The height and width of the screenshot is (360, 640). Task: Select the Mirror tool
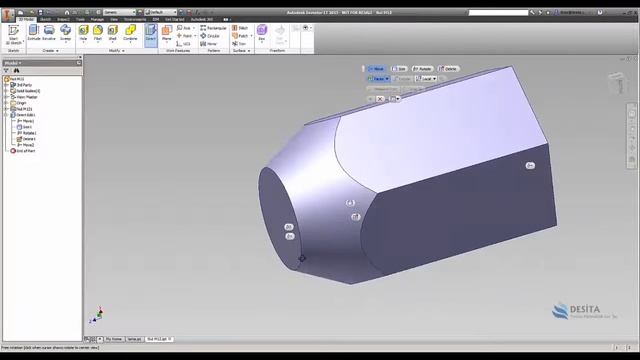208,44
